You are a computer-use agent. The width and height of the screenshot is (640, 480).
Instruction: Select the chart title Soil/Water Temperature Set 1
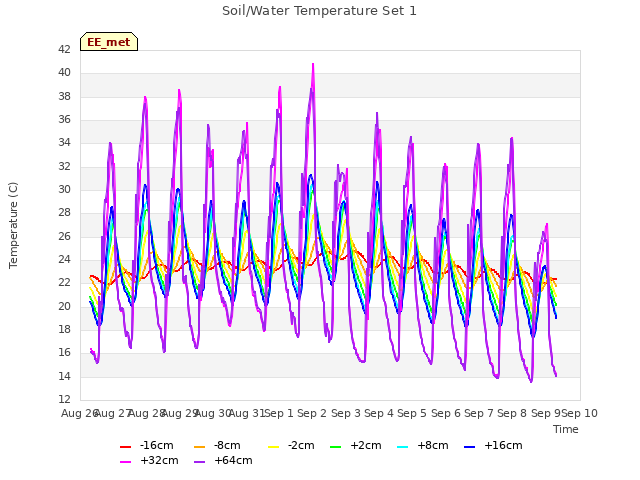pyautogui.click(x=319, y=11)
